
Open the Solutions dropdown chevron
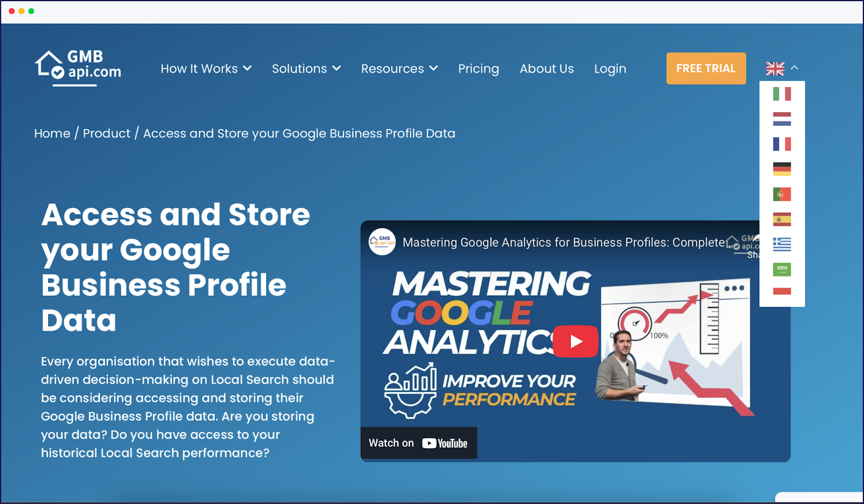point(336,69)
